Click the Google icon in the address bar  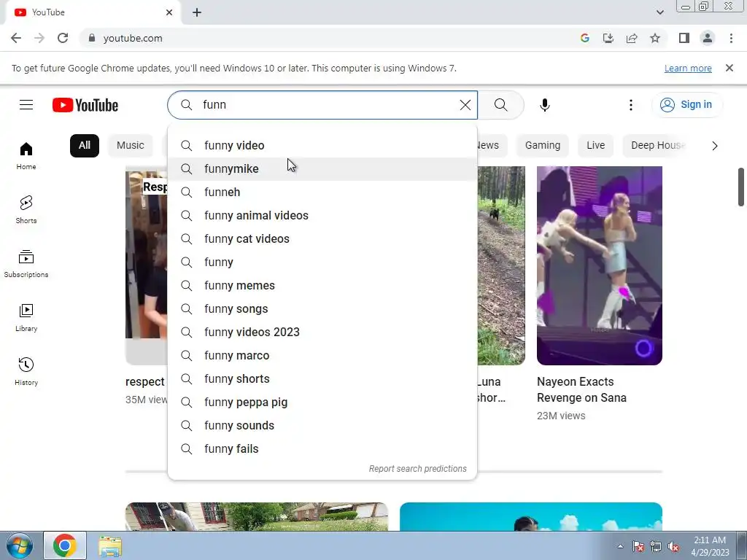(584, 38)
